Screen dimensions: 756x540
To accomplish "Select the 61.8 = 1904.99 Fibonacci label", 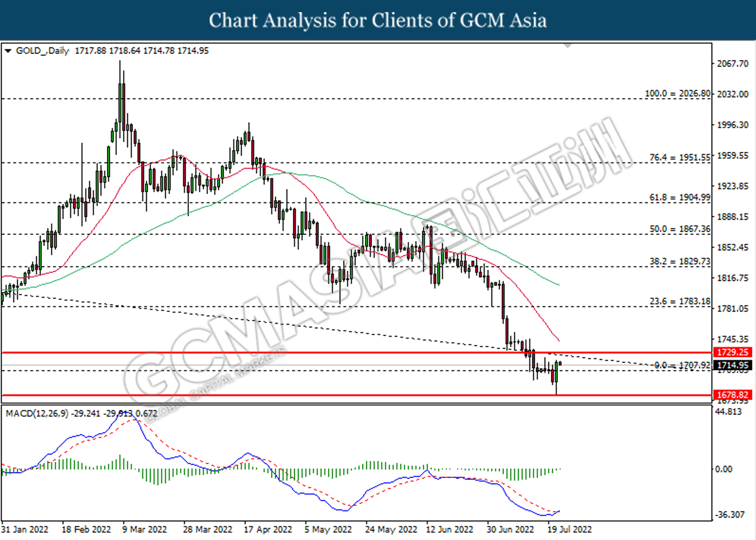I will coord(680,197).
